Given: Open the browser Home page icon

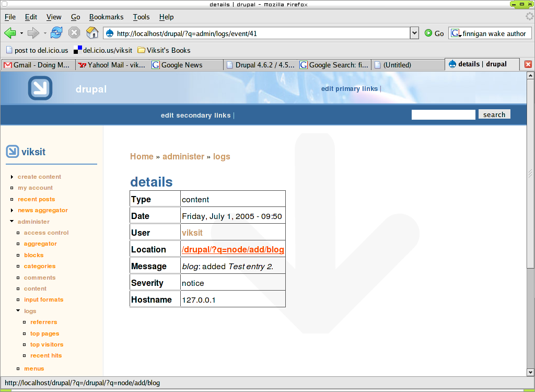Looking at the screenshot, I should coord(92,32).
